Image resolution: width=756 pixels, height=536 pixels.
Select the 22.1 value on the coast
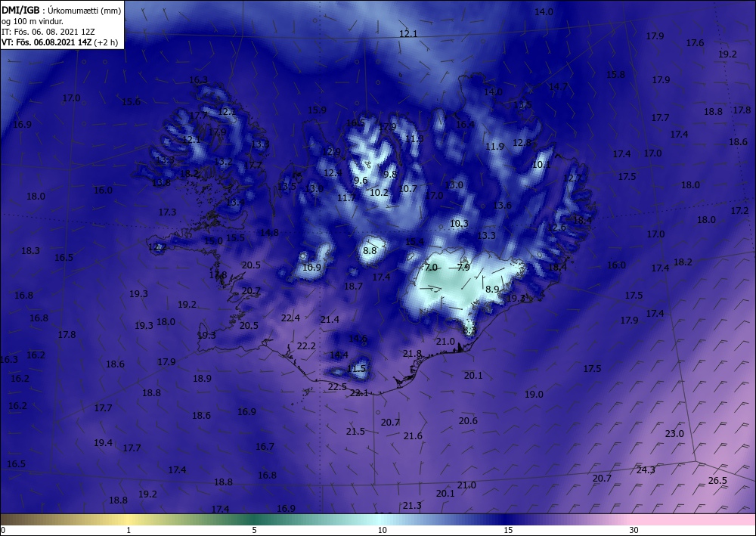tap(359, 393)
